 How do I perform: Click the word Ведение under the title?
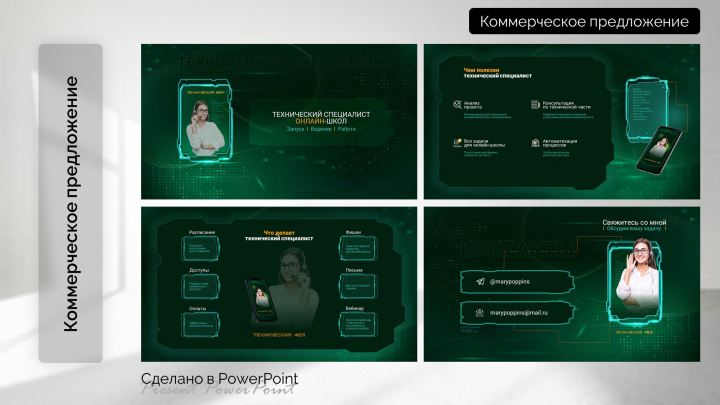point(321,129)
